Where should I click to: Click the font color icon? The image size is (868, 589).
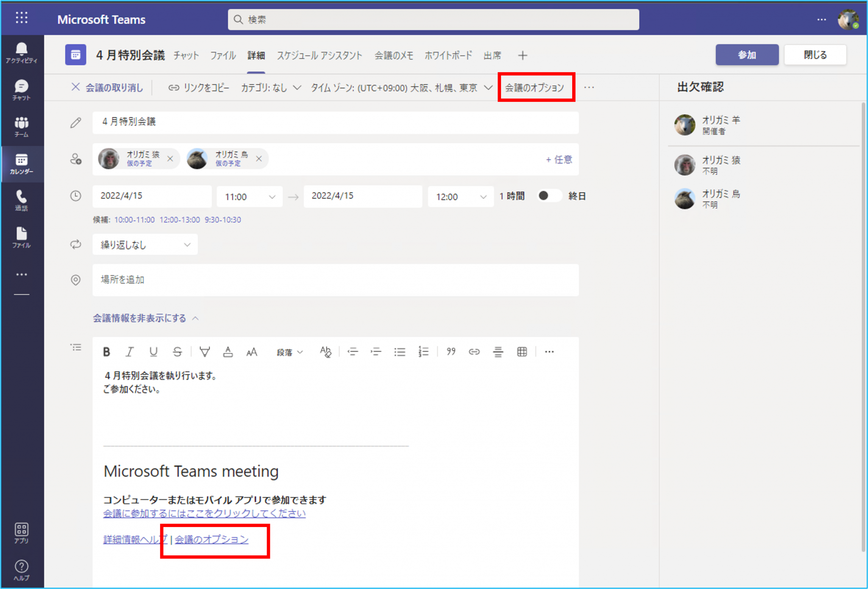point(228,352)
